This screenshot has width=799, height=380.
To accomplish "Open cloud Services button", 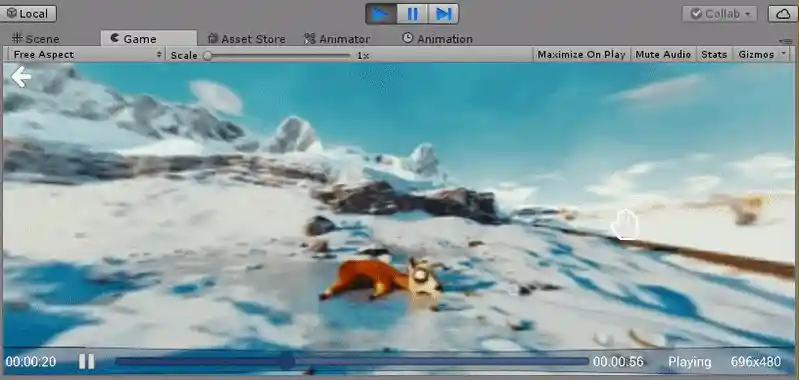I will click(x=783, y=14).
